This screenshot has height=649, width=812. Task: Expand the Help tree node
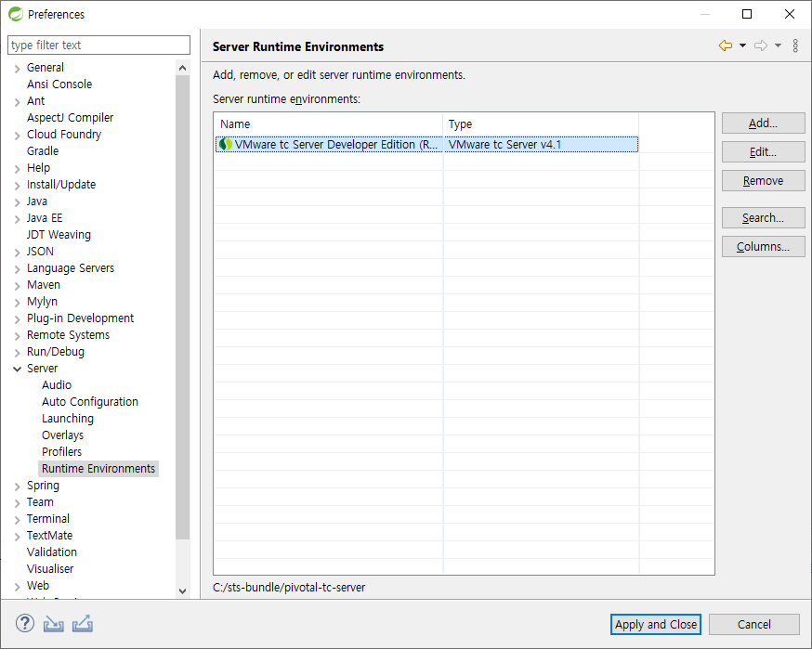(17, 169)
